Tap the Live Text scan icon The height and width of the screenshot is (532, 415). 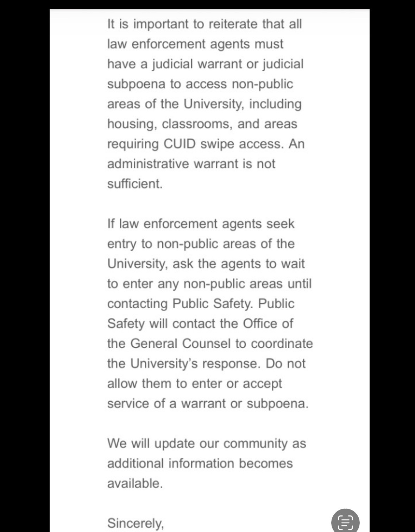345,522
